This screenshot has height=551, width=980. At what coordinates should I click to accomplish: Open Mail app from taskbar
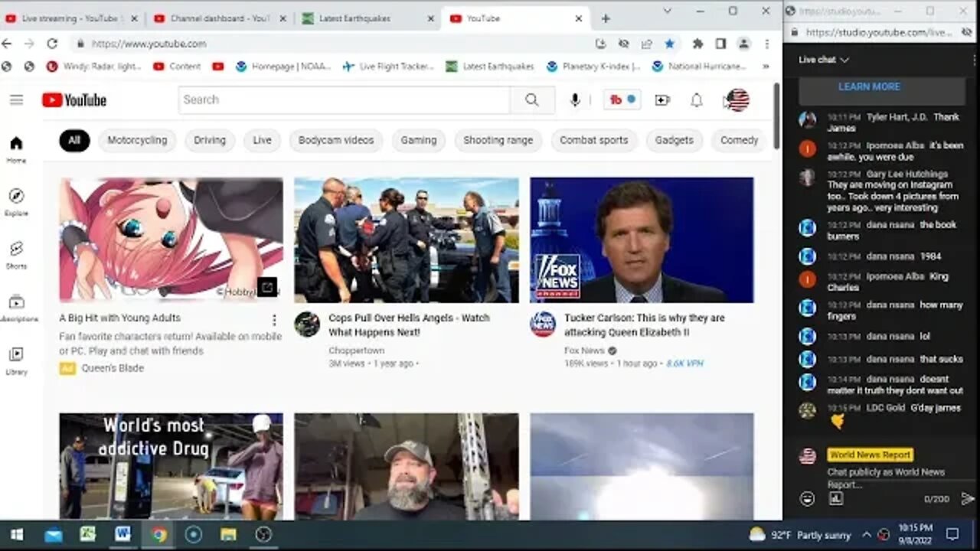tap(53, 534)
